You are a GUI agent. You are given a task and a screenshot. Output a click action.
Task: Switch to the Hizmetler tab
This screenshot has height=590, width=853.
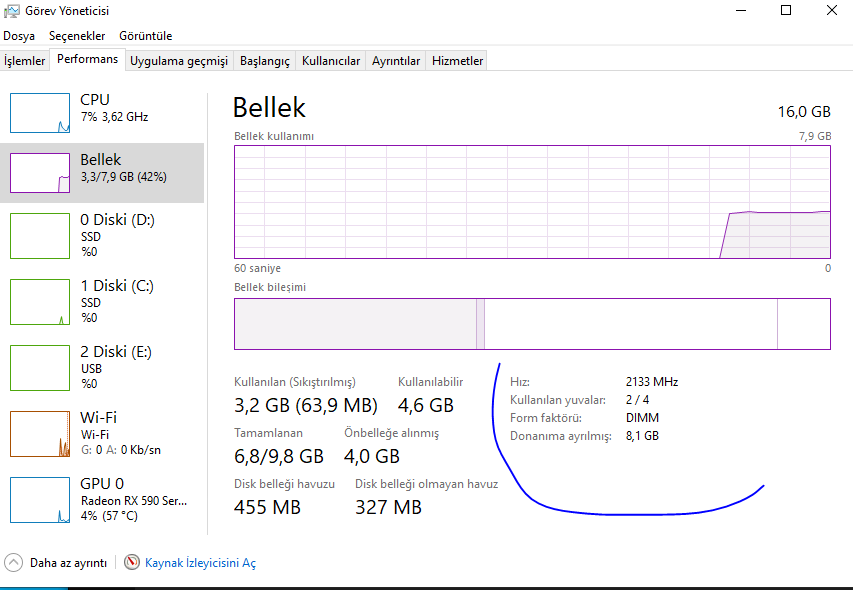(457, 61)
